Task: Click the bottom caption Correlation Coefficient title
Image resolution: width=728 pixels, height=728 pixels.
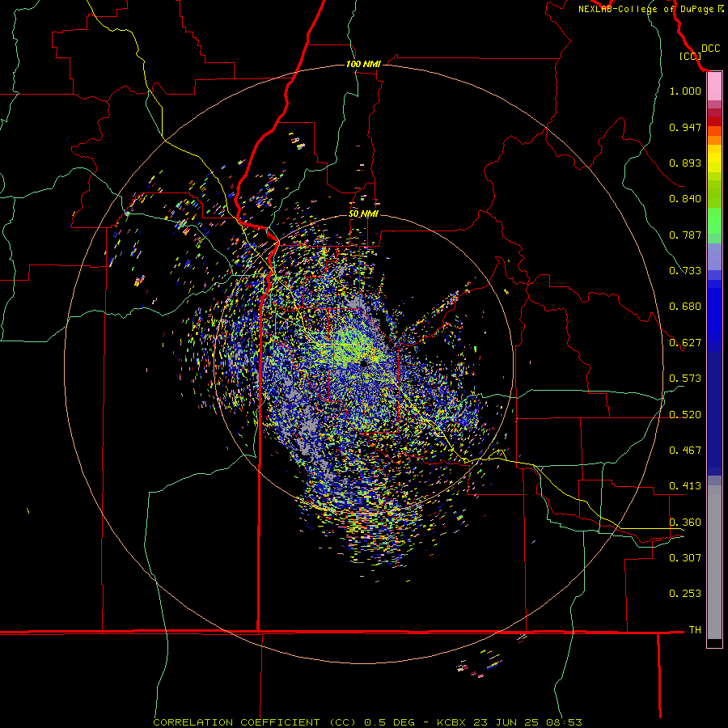Action: (367, 722)
